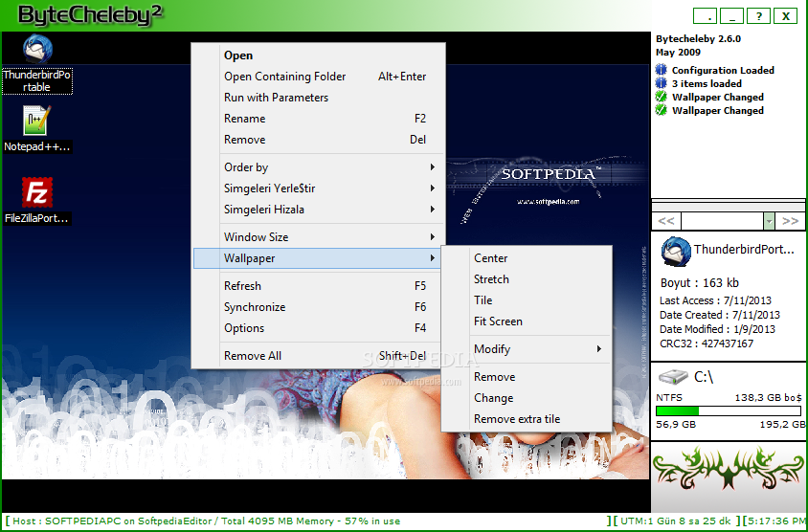
Task: Select Remove extra tile
Action: pos(527,419)
